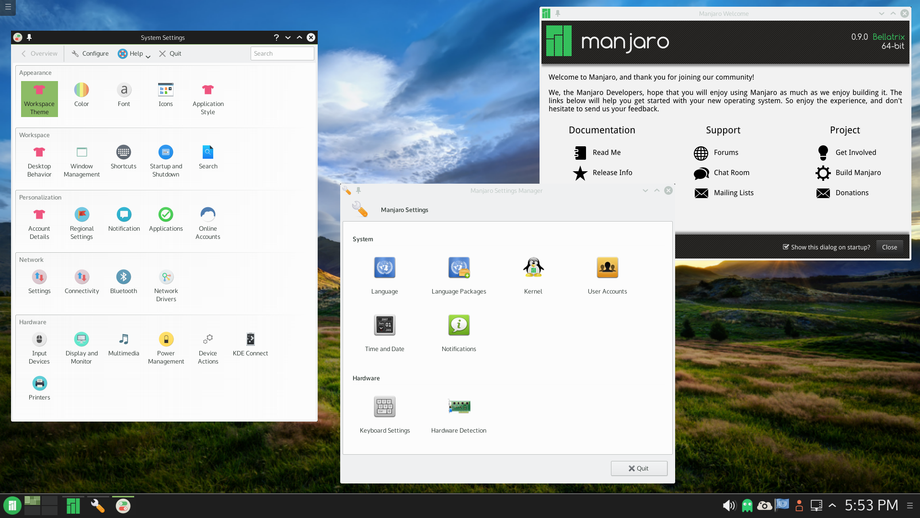
Task: Close the Manjaro Welcome dialog via Close button
Action: point(889,247)
